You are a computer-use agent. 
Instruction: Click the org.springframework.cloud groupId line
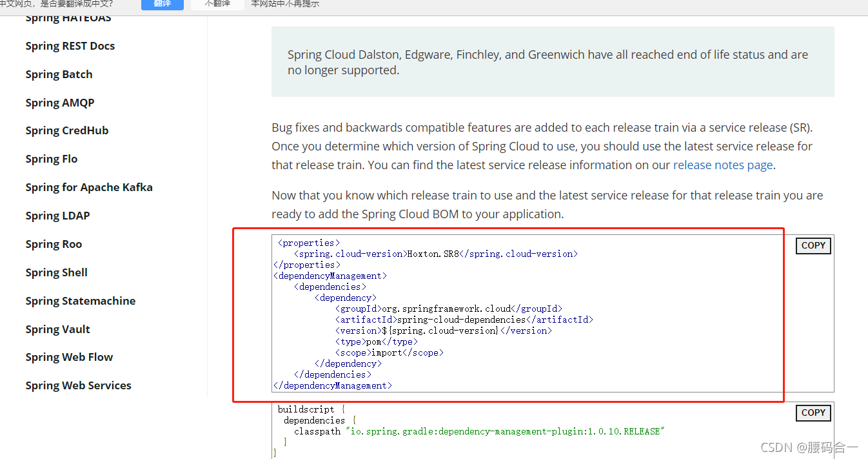click(449, 309)
